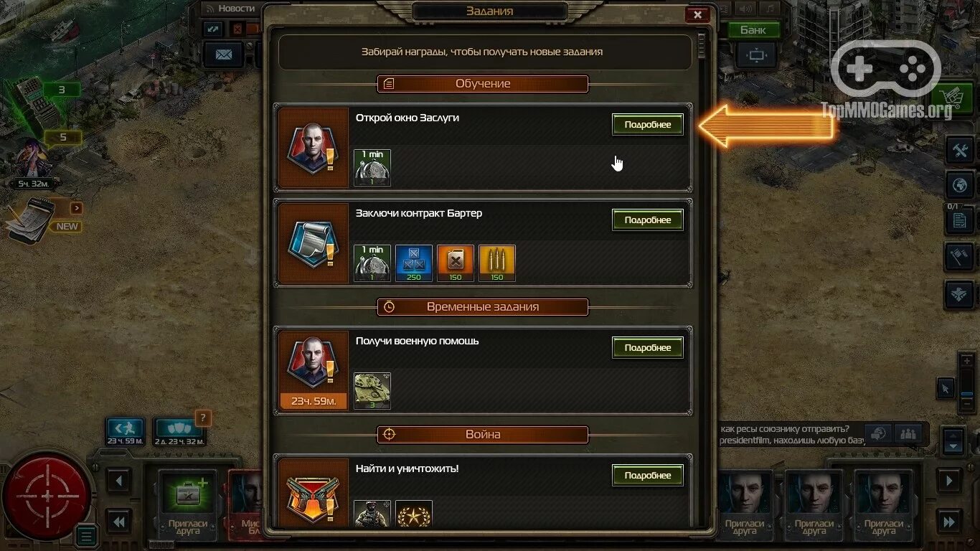The image size is (980, 551).
Task: Jump to next friends page, double right arrow
Action: coord(948,522)
